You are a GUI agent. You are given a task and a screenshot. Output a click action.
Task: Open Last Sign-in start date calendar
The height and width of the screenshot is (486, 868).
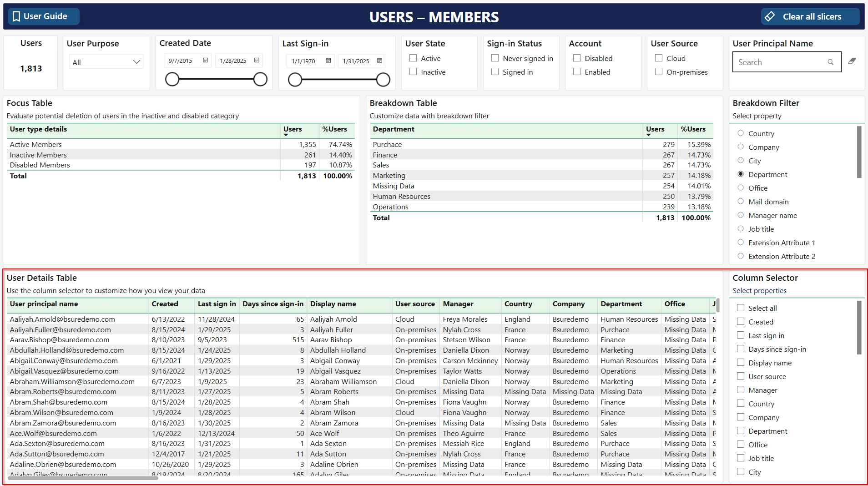(x=328, y=61)
